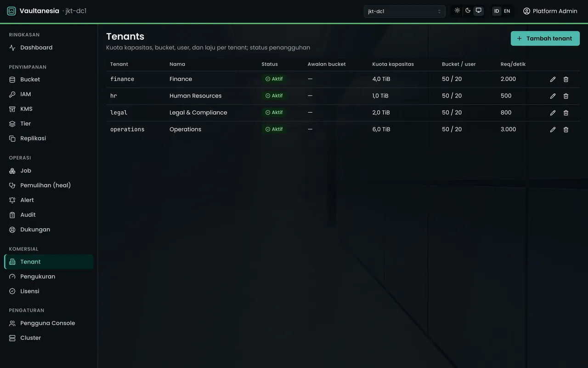Image resolution: width=588 pixels, height=368 pixels.
Task: Open the jkt-dc1 cluster selector dropdown
Action: click(404, 11)
